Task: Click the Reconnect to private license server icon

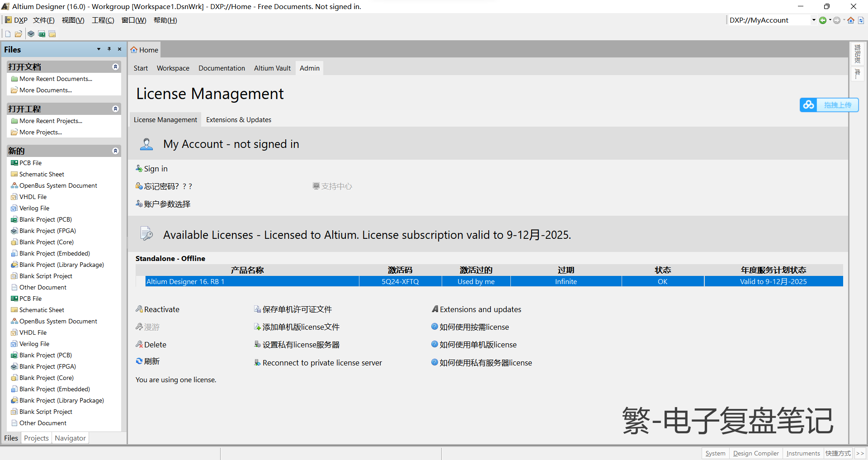Action: point(257,363)
